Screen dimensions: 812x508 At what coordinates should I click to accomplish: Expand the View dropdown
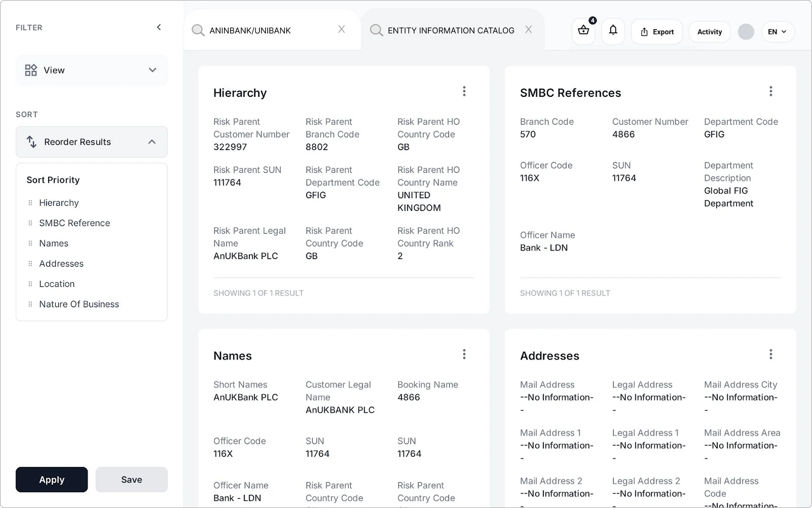click(153, 70)
